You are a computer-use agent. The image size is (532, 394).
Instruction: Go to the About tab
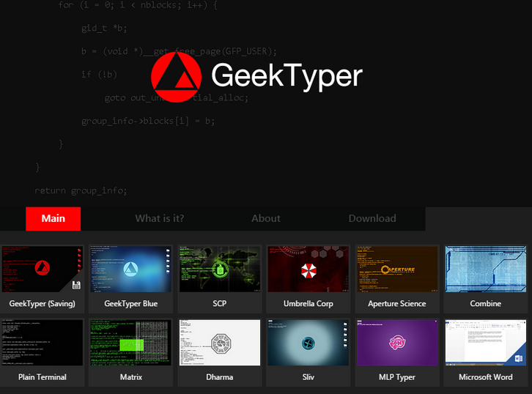(x=265, y=218)
